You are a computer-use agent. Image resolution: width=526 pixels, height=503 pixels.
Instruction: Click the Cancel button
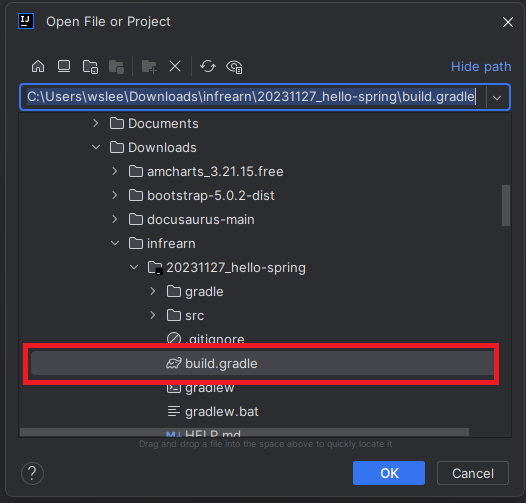473,473
